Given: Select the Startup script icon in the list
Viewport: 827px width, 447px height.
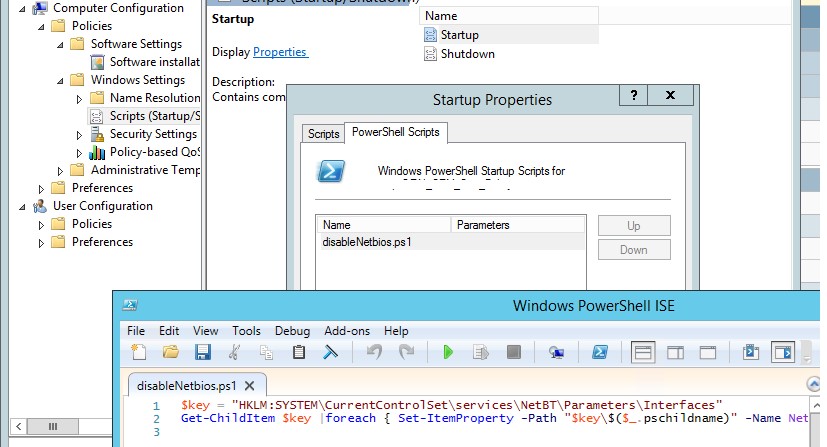Looking at the screenshot, I should coord(430,35).
